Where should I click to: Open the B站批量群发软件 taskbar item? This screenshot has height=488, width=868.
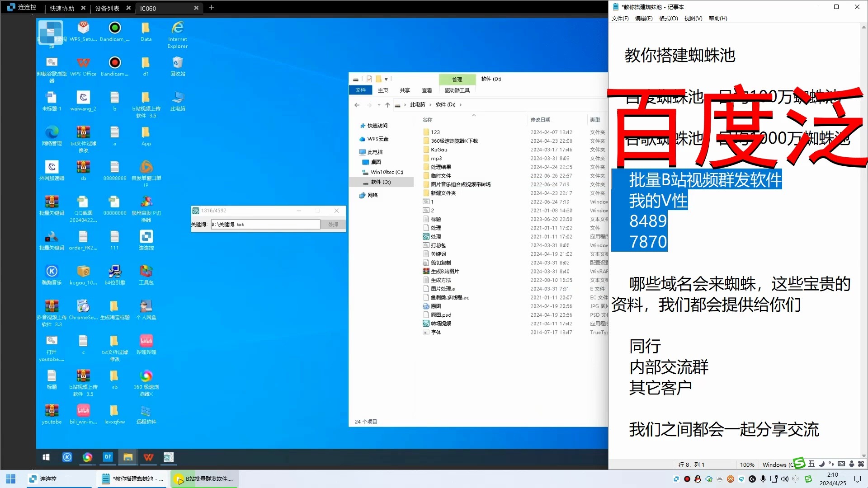[x=204, y=479]
